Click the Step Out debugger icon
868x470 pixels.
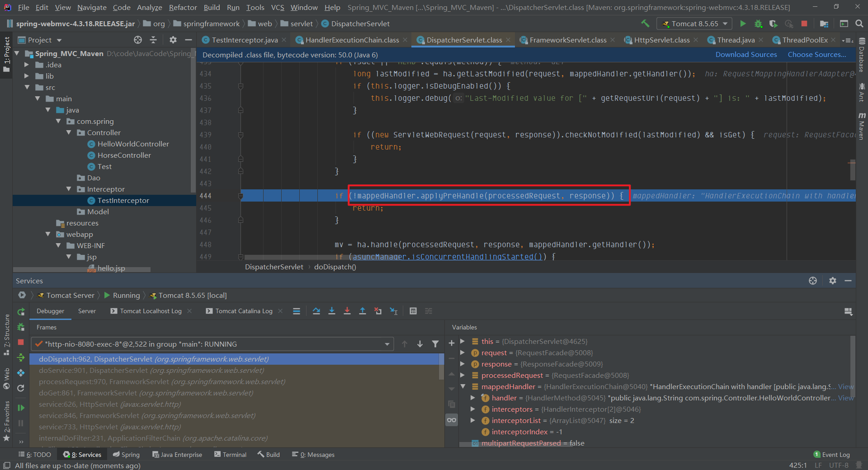pos(363,311)
